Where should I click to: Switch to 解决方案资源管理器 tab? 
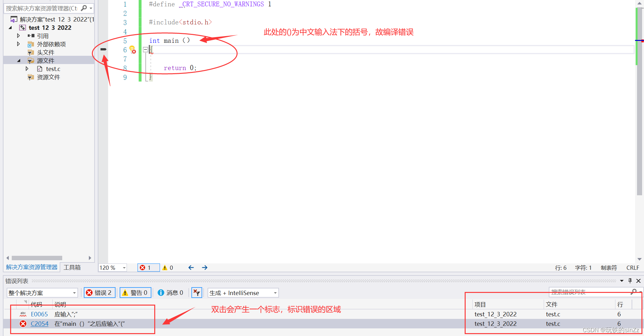pos(32,267)
